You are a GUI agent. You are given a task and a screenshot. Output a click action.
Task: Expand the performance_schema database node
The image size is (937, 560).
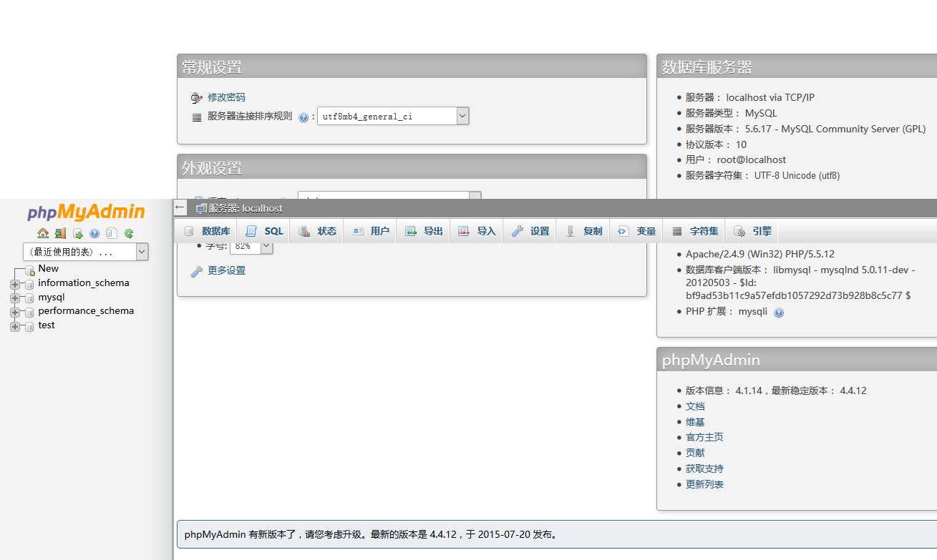pyautogui.click(x=14, y=312)
